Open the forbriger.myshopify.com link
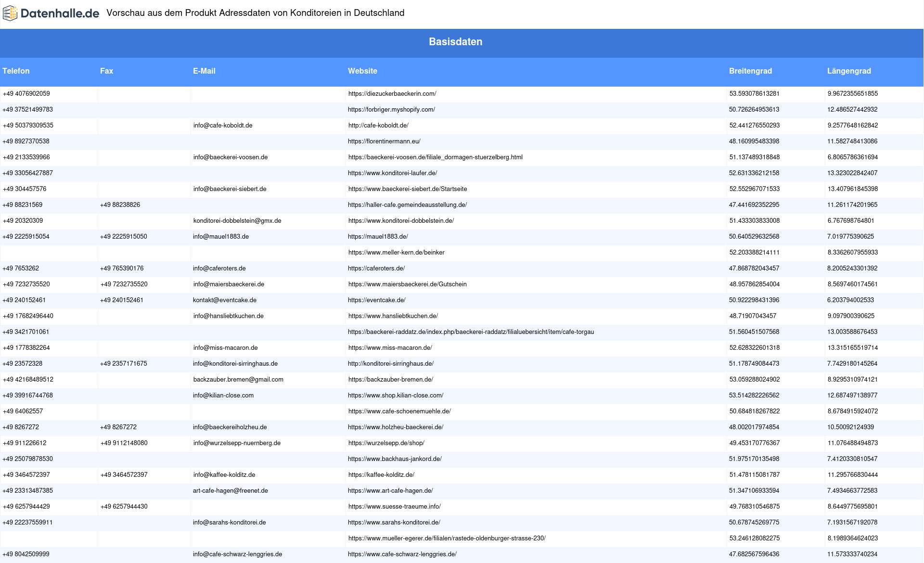Image resolution: width=924 pixels, height=563 pixels. pos(391,110)
